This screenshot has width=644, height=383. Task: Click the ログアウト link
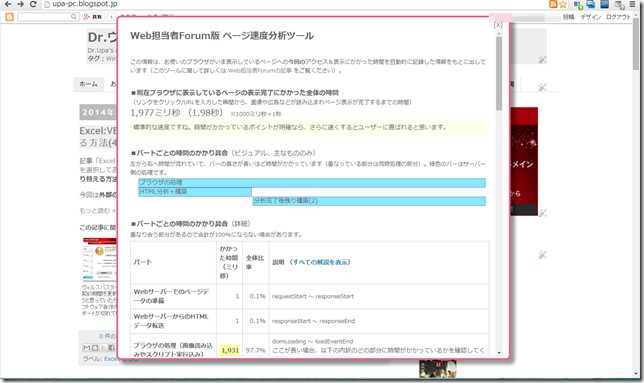point(618,17)
